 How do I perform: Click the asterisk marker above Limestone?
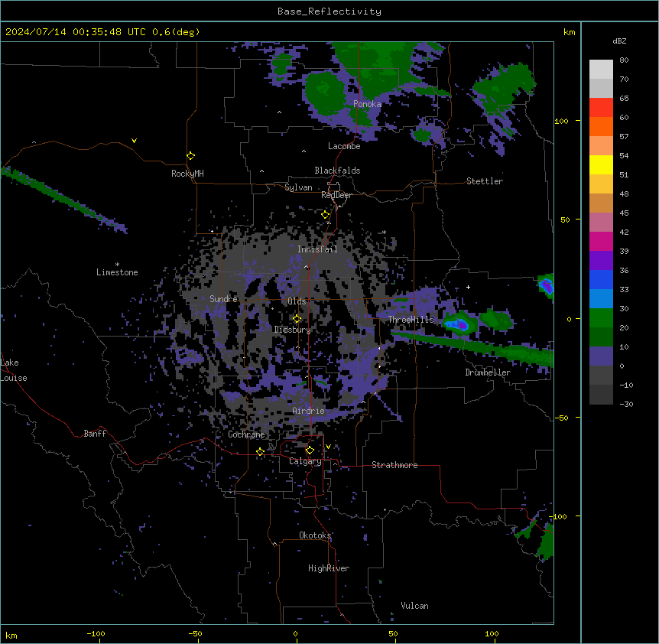click(117, 265)
